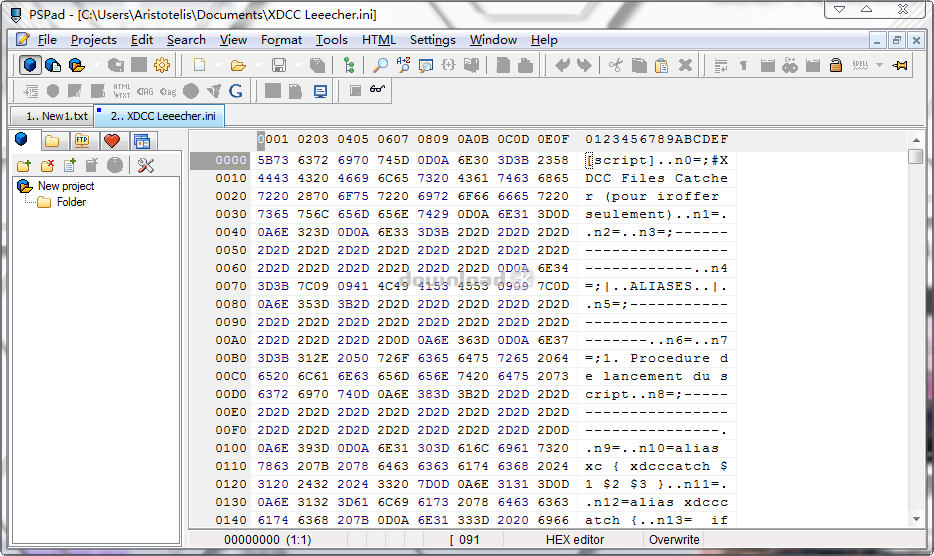Viewport: 934px width, 556px height.
Task: Expand the new file dropdown arrow
Action: [x=218, y=65]
